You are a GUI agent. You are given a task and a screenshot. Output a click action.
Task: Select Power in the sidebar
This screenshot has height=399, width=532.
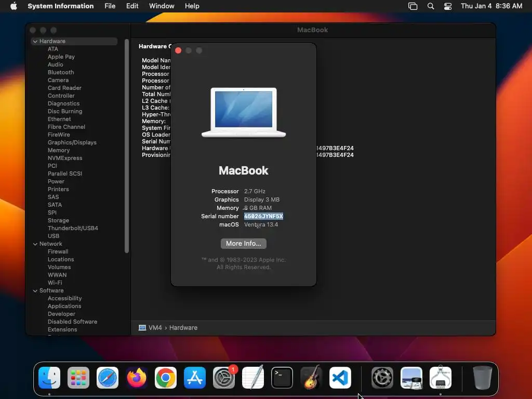tap(56, 181)
